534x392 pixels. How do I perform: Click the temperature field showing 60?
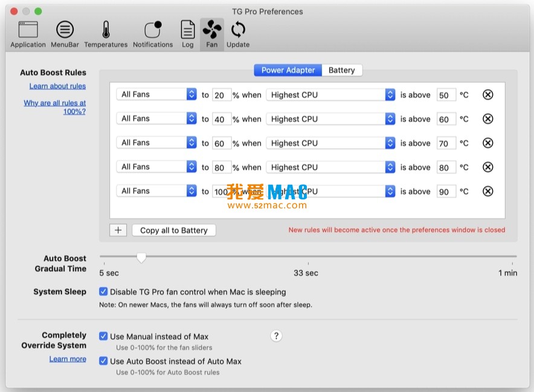coord(446,119)
